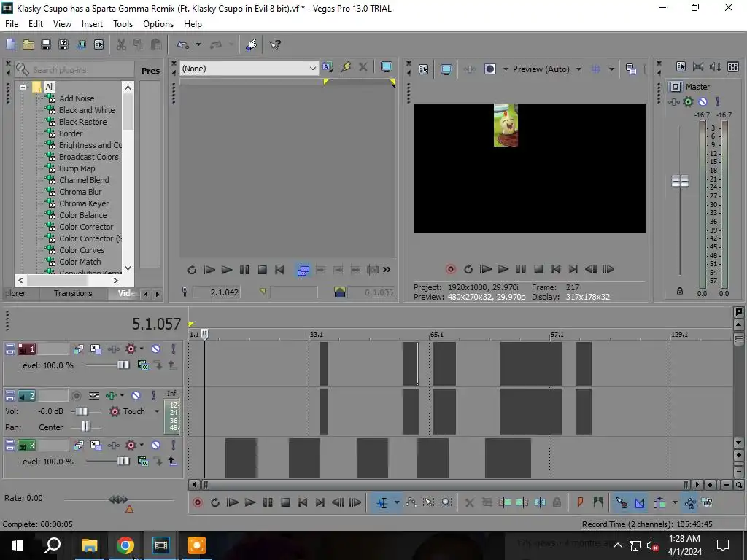Open Track Motion on track 1

pyautogui.click(x=96, y=349)
